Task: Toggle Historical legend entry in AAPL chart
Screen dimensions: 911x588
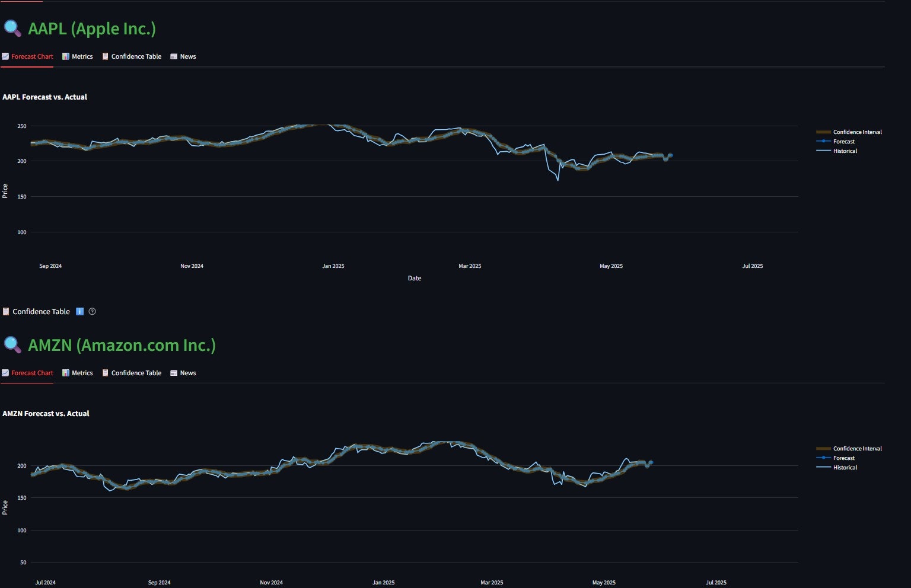Action: point(837,151)
